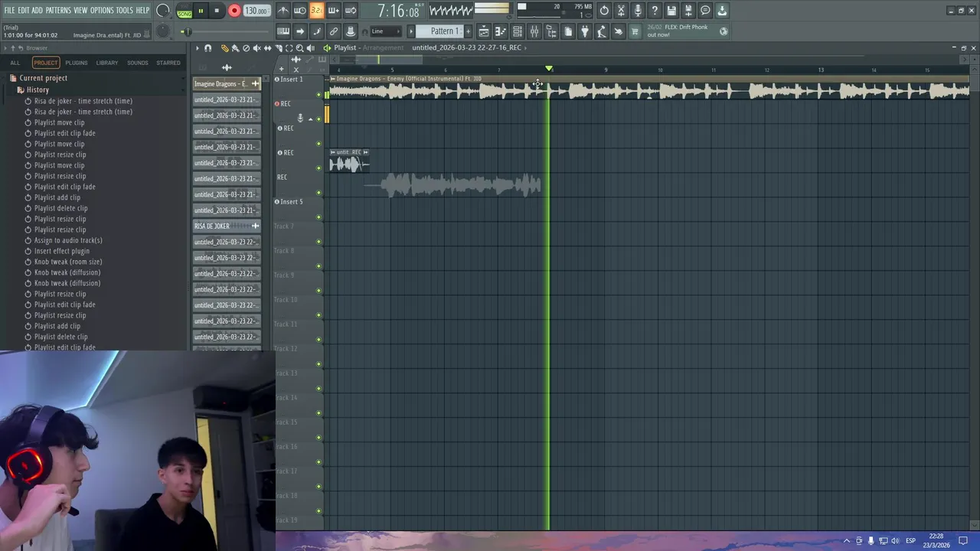
Task: Toggle overdub recording blend icon
Action: coord(333,11)
